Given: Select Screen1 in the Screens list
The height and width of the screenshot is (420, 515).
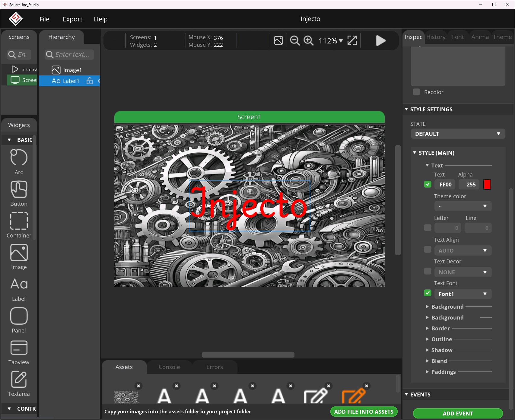Looking at the screenshot, I should pos(22,80).
